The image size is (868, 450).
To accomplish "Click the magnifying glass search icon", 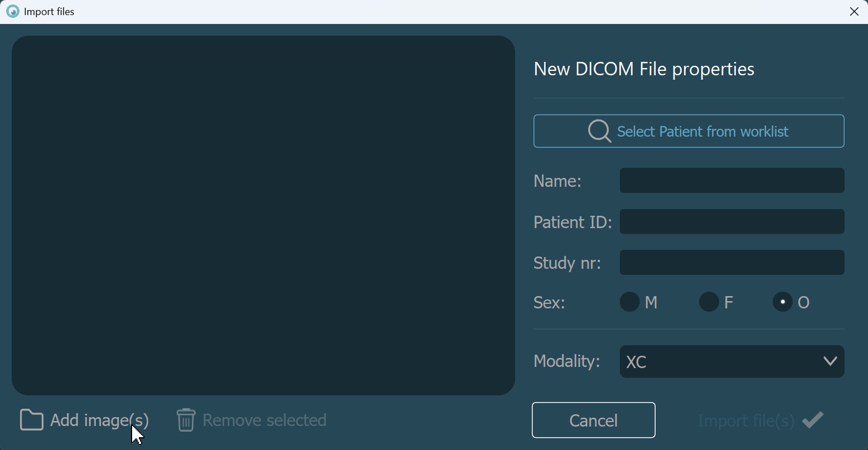I will pos(599,132).
